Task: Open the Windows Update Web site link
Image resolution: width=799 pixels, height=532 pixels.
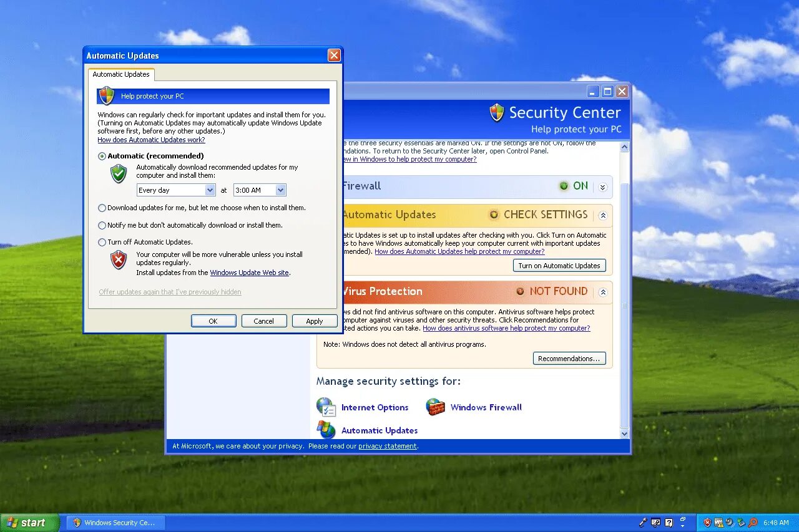Action: tap(249, 273)
